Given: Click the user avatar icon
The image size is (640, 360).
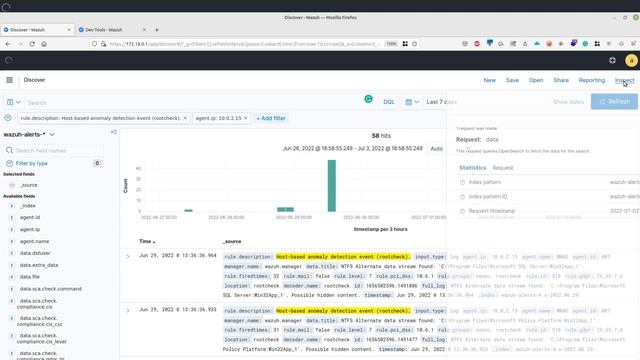Looking at the screenshot, I should click(631, 60).
